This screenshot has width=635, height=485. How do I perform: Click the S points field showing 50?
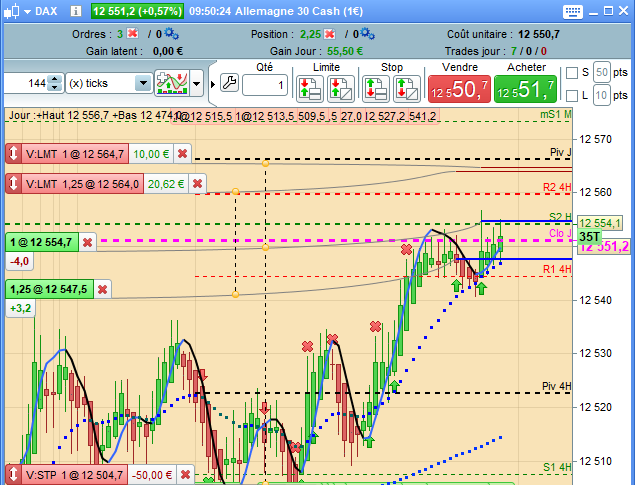coord(602,72)
